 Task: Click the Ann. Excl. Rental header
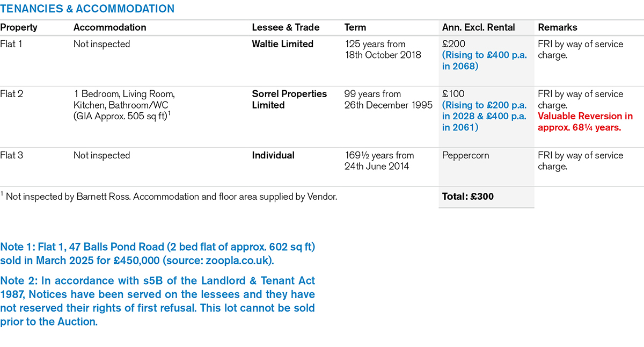pos(478,27)
